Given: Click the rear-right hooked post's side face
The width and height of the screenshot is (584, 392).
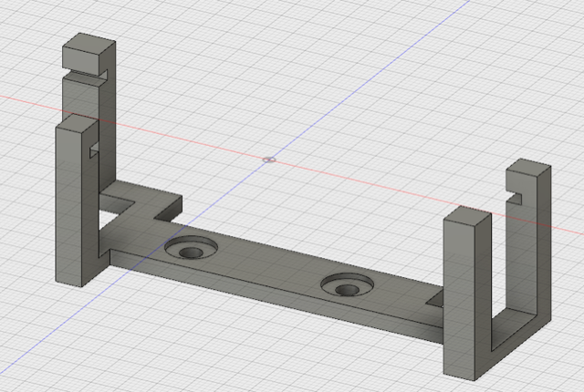Looking at the screenshot, I should pos(544,245).
